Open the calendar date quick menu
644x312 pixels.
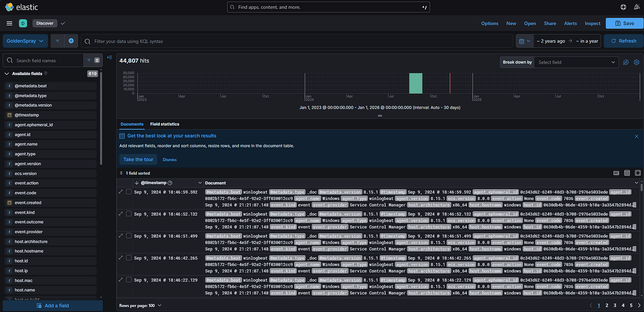pyautogui.click(x=524, y=41)
